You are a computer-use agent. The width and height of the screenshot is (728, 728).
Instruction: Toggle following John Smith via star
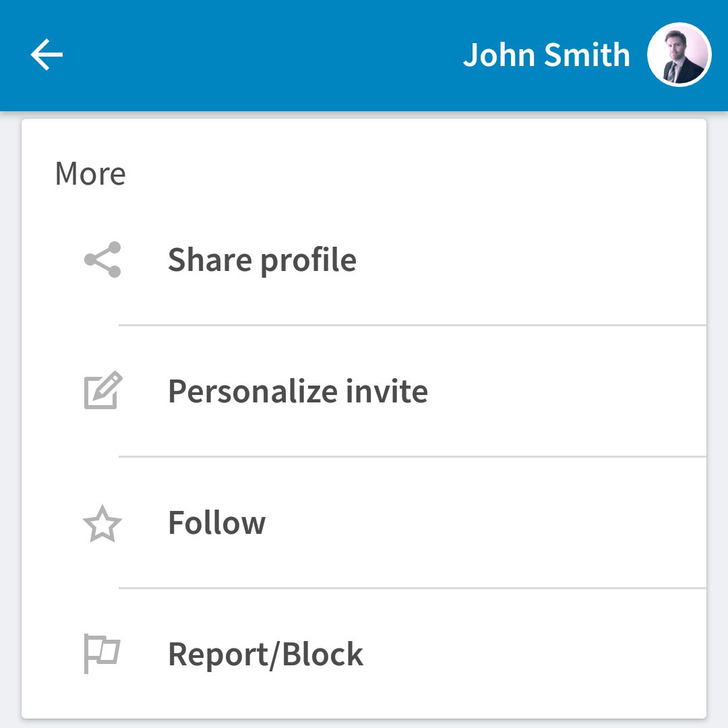click(x=102, y=523)
